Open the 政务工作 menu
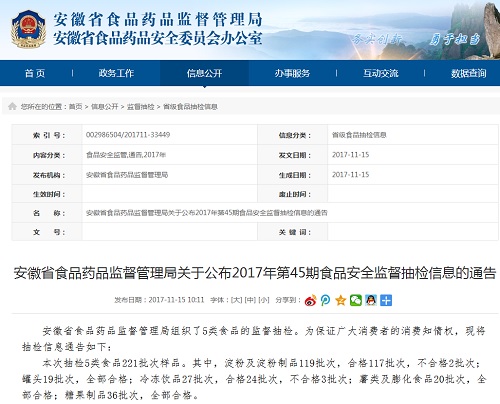Viewport: 500px width, 404px height. click(116, 73)
